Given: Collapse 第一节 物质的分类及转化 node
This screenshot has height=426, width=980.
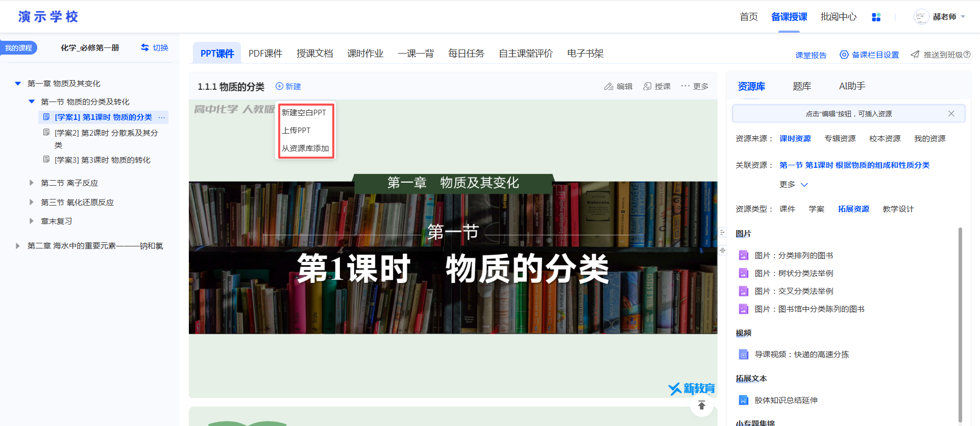Looking at the screenshot, I should (x=32, y=102).
